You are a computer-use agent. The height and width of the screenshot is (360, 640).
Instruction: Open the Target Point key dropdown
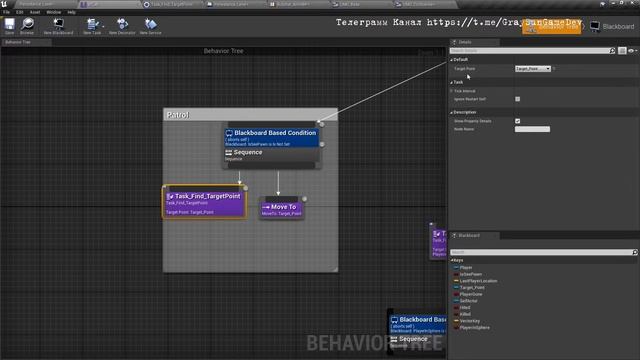[533, 69]
